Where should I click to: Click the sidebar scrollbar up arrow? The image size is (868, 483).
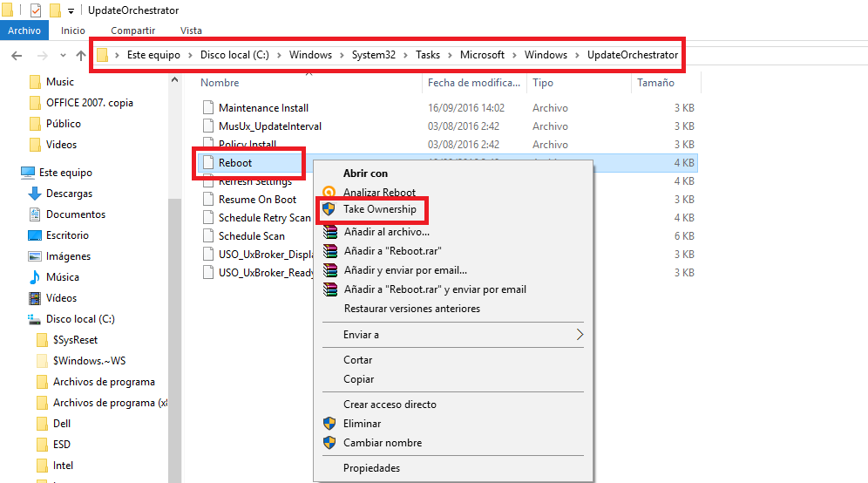175,79
